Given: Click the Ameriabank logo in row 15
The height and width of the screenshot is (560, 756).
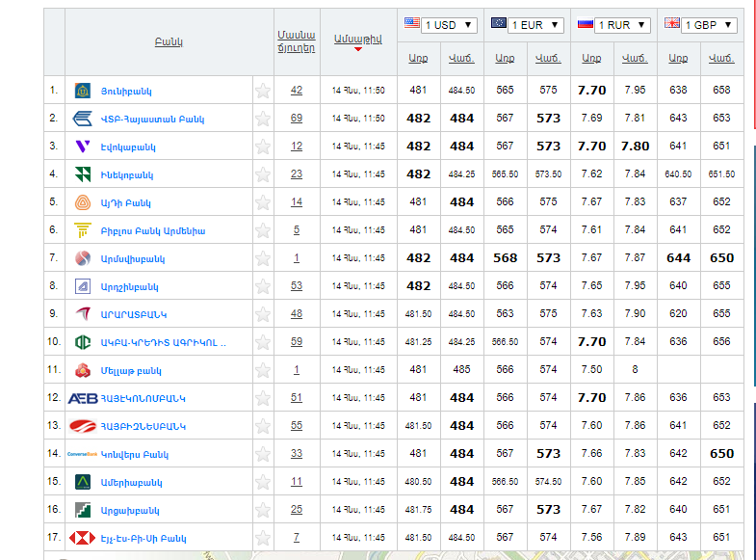Looking at the screenshot, I should [83, 482].
